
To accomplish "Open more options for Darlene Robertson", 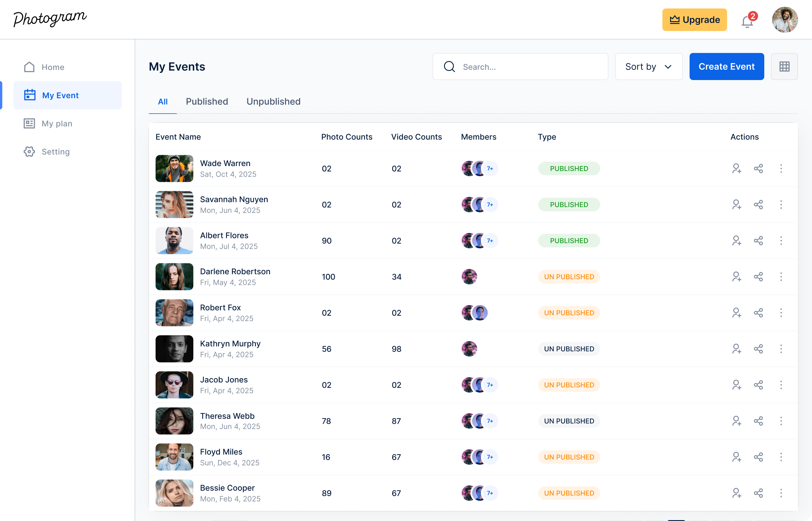I will pyautogui.click(x=781, y=277).
